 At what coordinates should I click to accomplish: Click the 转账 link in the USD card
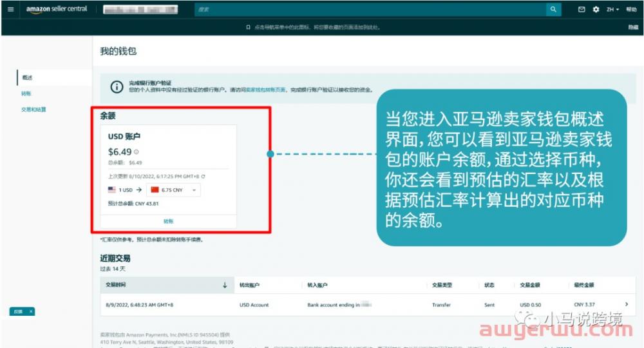click(168, 221)
